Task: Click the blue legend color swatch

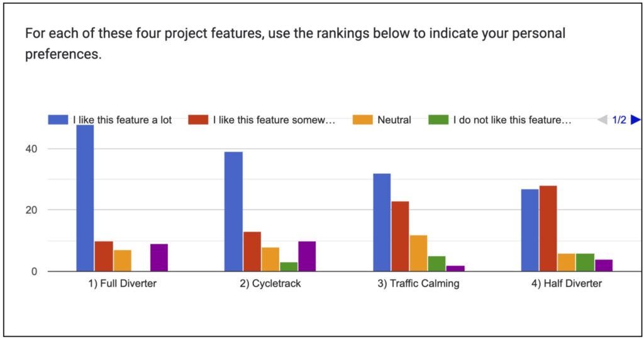Action: point(58,120)
